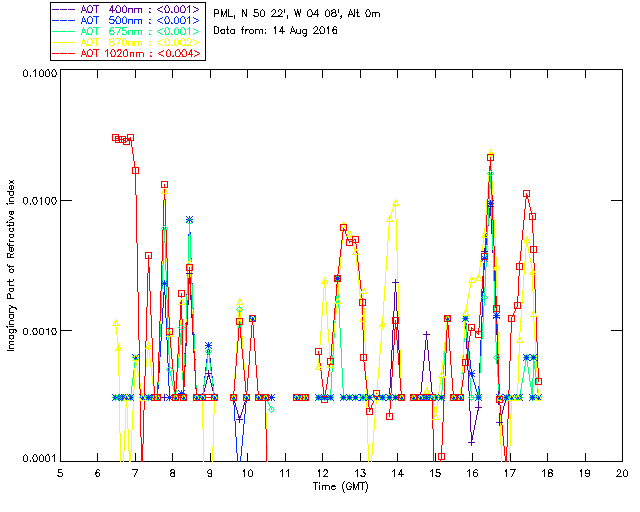
Task: Click the 0.0001 y-axis tick label
Action: coord(39,458)
